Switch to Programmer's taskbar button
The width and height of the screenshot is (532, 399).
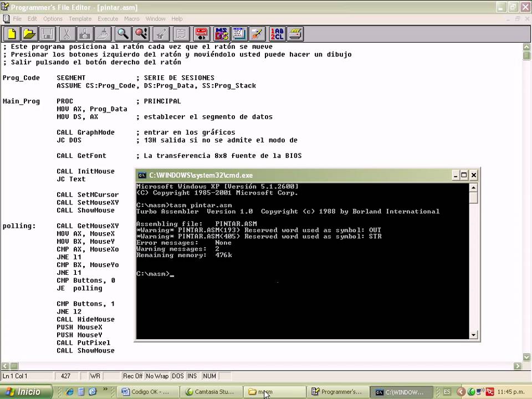point(337,392)
